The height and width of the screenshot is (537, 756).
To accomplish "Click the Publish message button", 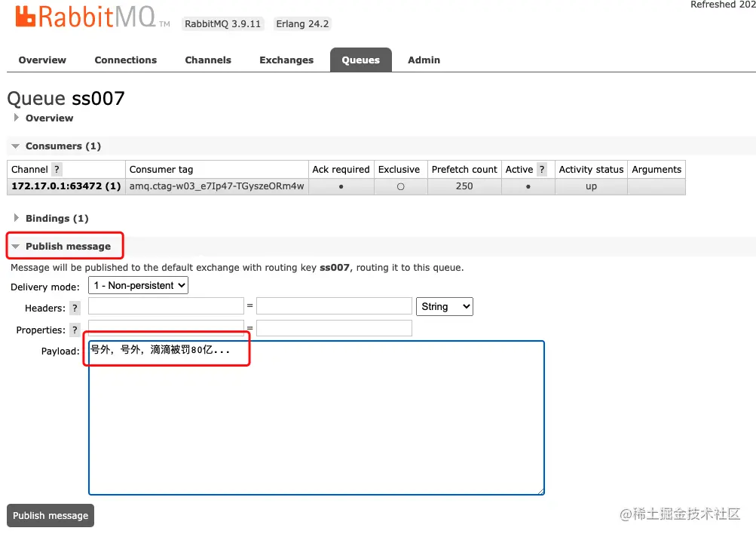I will coord(51,516).
